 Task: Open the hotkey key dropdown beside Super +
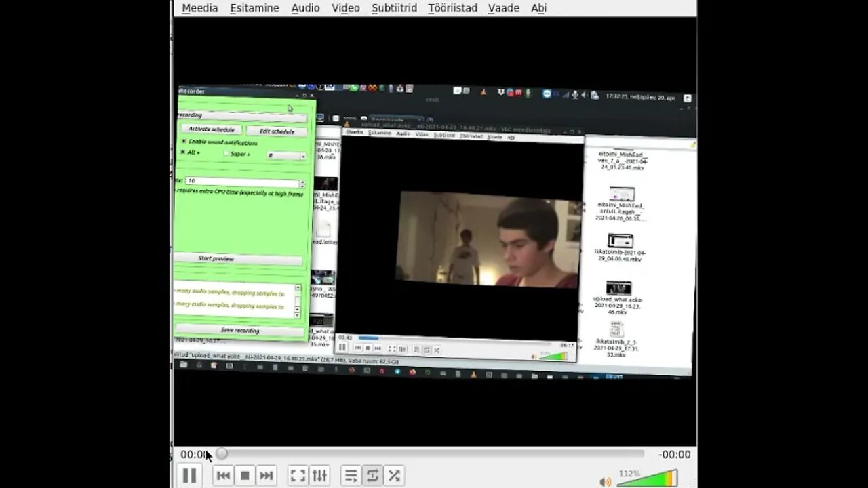click(286, 156)
